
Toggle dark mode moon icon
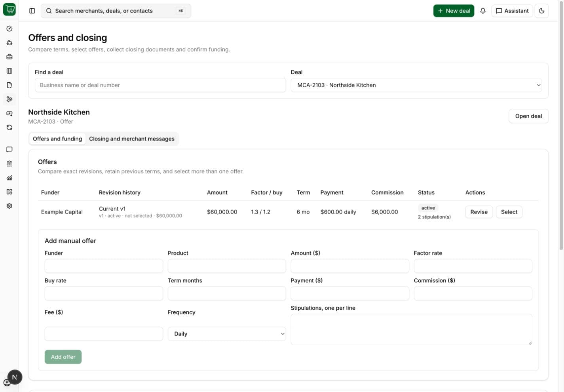point(542,11)
